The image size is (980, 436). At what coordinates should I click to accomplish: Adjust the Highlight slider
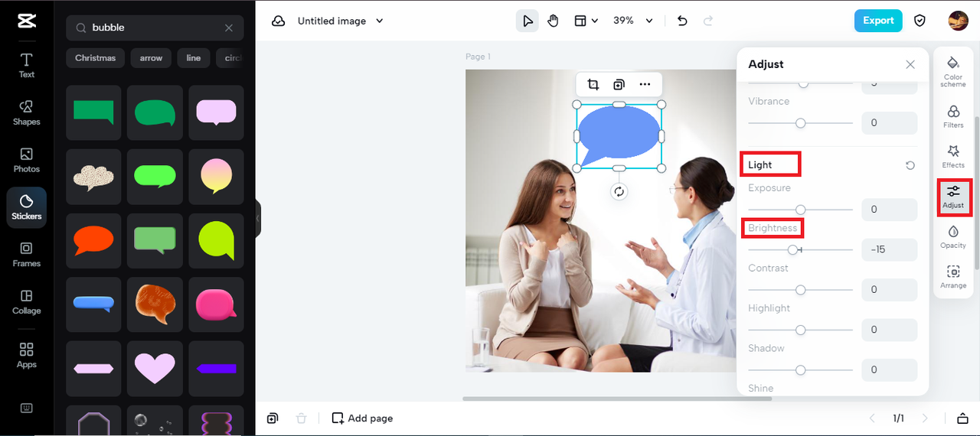point(800,330)
